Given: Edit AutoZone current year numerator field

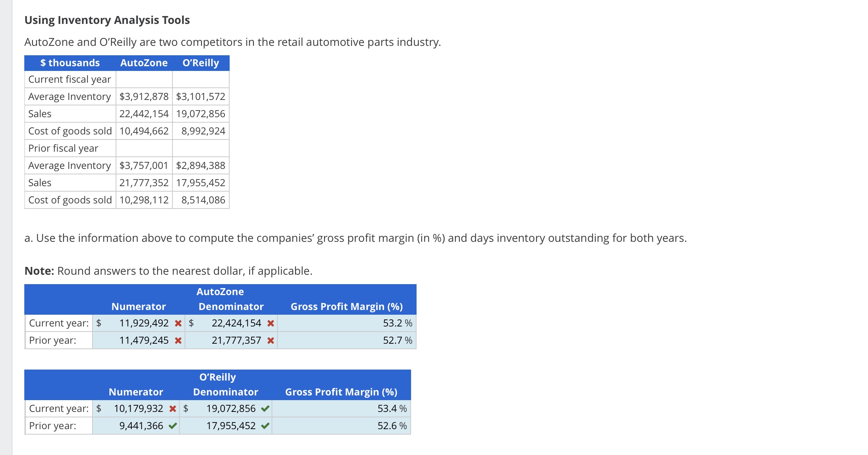Looking at the screenshot, I should [x=143, y=323].
